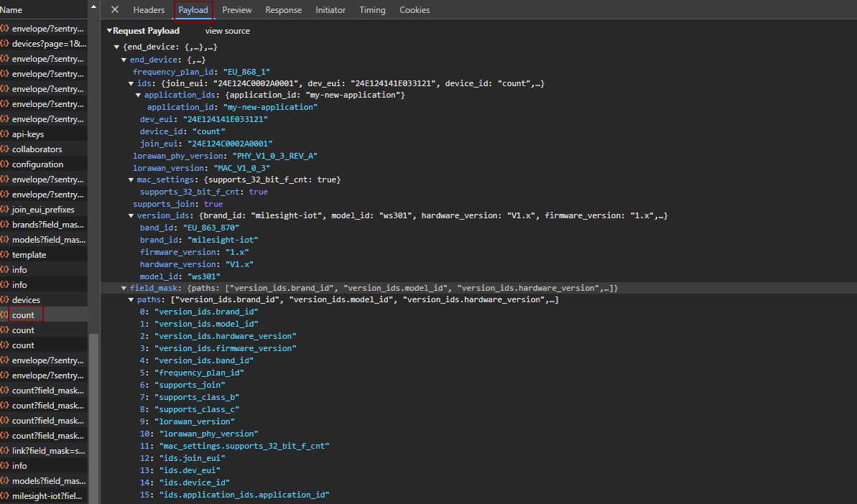The width and height of the screenshot is (857, 504).
Task: Open the Response tab
Action: click(x=283, y=10)
